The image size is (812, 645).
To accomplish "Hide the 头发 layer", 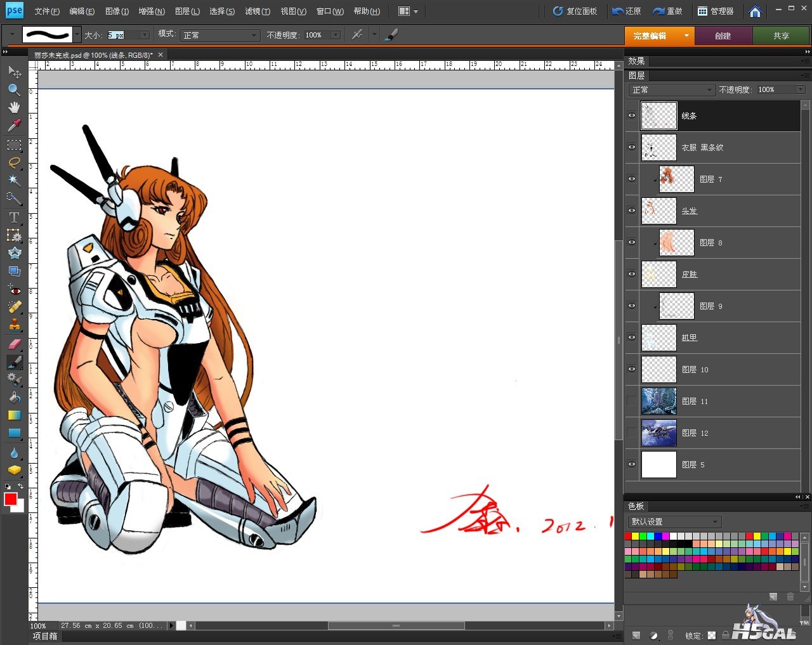I will point(632,211).
